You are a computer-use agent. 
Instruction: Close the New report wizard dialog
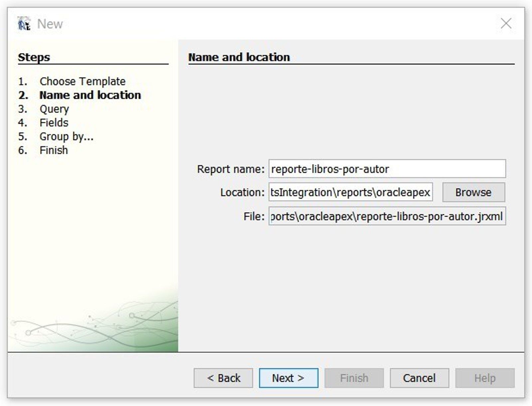(x=506, y=23)
